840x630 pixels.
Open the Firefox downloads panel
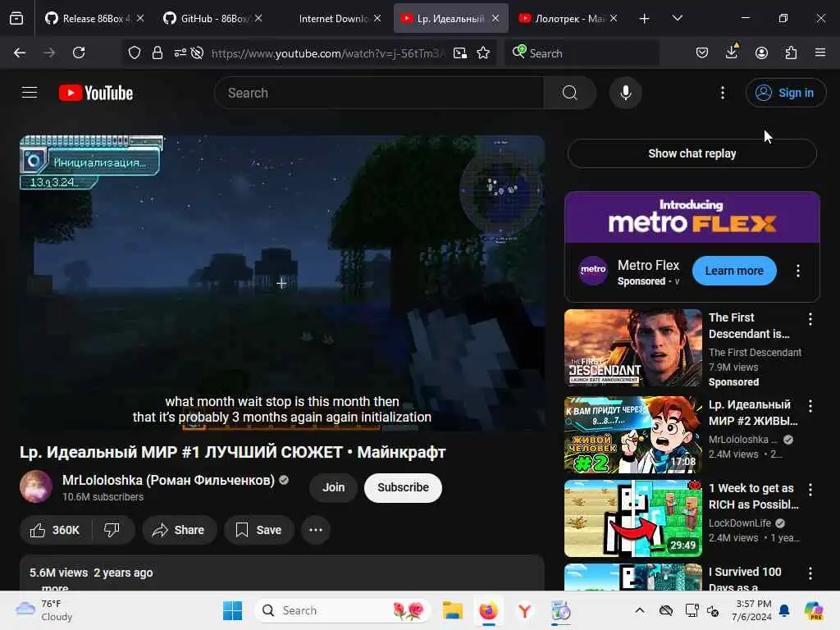pos(731,52)
